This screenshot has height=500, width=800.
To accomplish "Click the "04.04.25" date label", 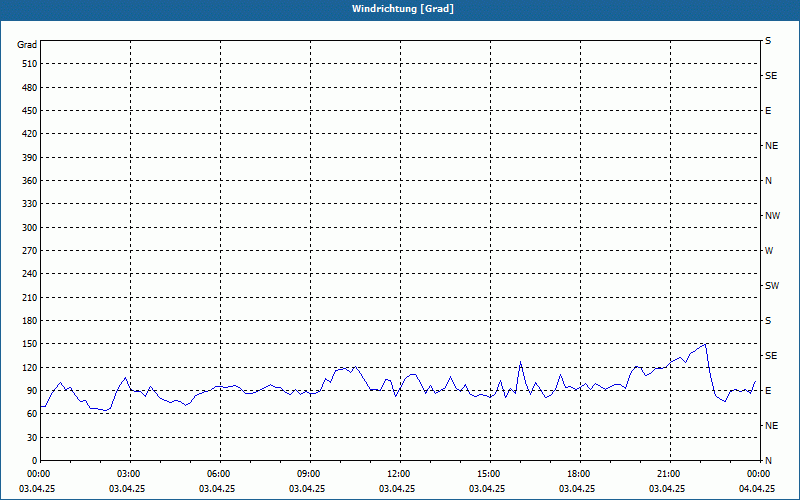I will (x=757, y=488).
